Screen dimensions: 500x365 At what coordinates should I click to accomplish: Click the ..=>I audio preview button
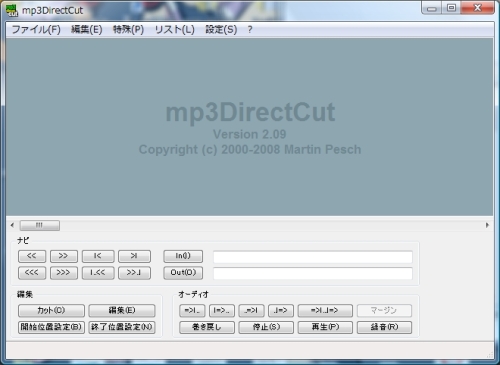click(251, 310)
